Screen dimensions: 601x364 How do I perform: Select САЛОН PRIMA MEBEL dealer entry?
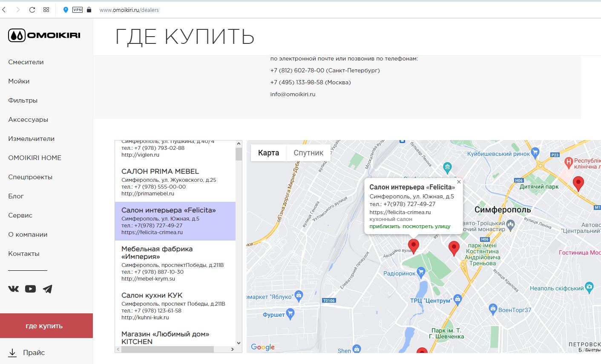[x=175, y=182]
